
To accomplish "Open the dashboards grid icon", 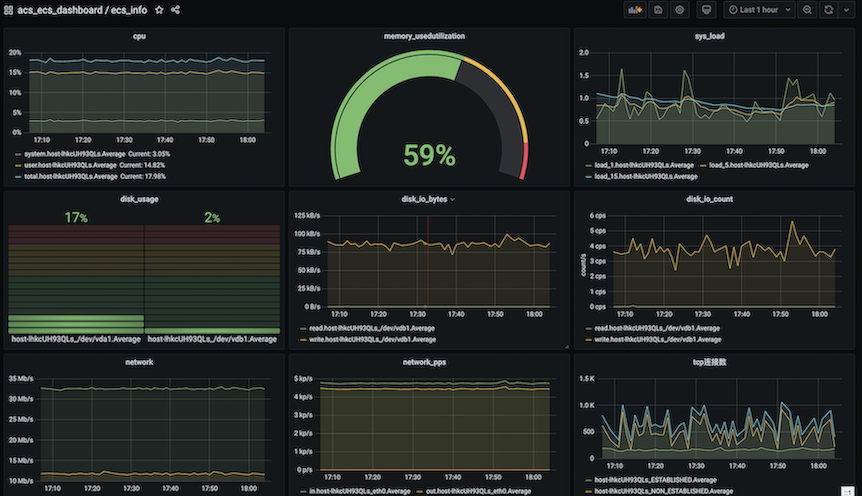I will pos(8,10).
